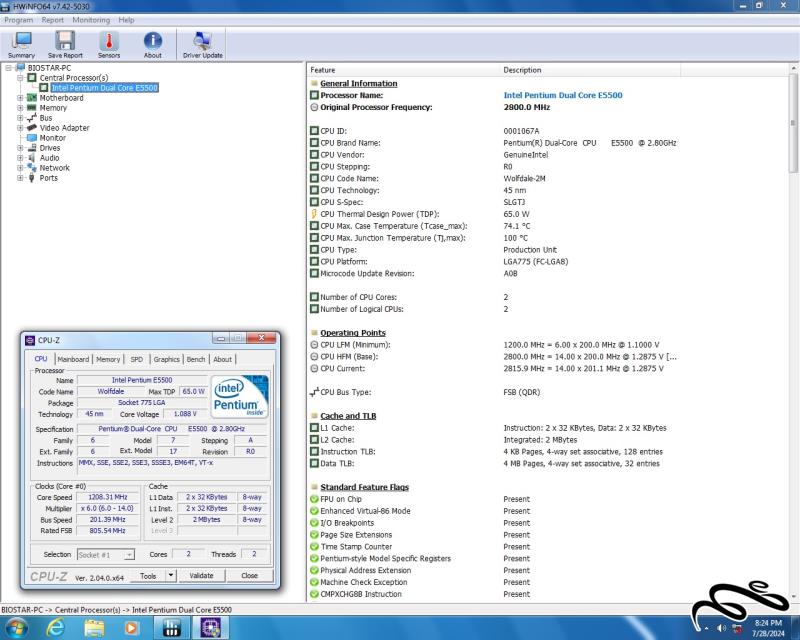
Task: Open Windows Explorer folder on taskbar
Action: pos(94,627)
